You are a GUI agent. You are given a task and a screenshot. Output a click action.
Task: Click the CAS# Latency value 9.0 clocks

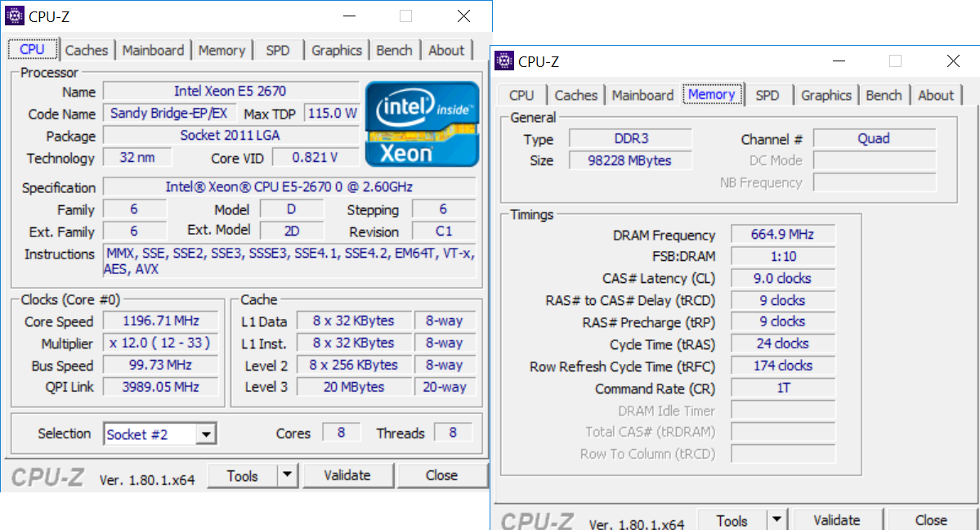pyautogui.click(x=783, y=278)
